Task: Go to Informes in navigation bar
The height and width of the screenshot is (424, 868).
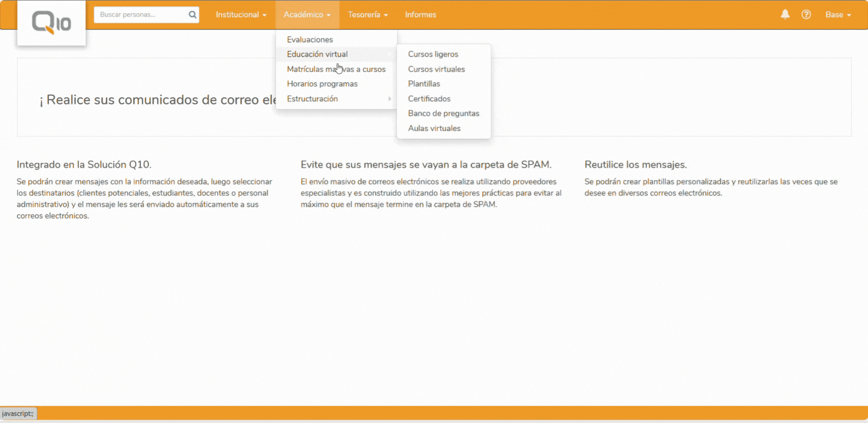Action: coord(420,15)
